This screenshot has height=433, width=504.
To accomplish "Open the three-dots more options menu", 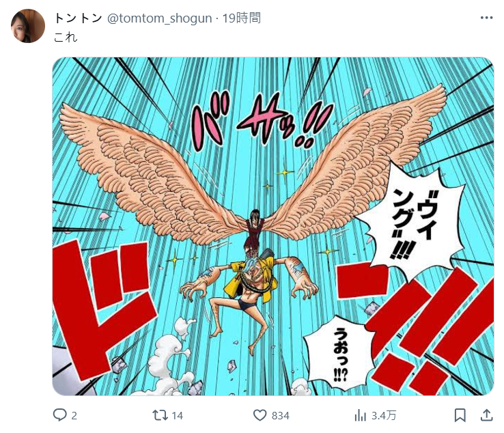I will pyautogui.click(x=487, y=18).
